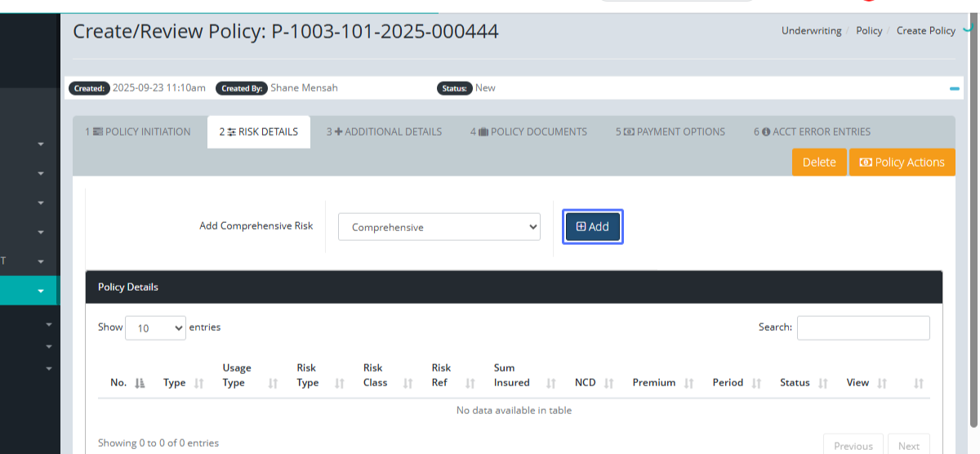
Task: Go to Policy Documents tab
Action: 528,131
